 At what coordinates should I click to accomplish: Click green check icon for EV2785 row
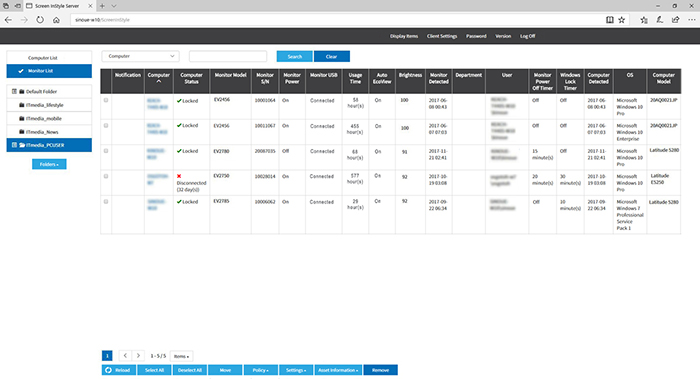[x=179, y=202]
